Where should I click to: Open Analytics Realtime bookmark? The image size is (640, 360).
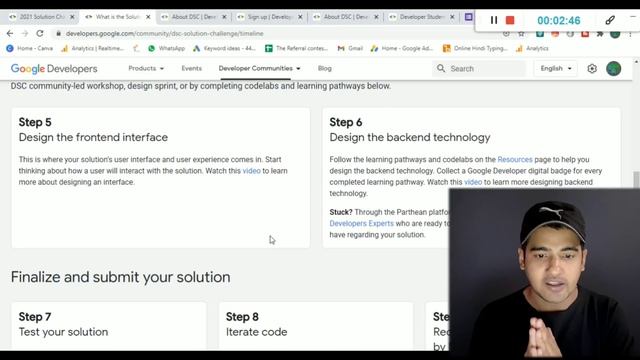[x=92, y=48]
